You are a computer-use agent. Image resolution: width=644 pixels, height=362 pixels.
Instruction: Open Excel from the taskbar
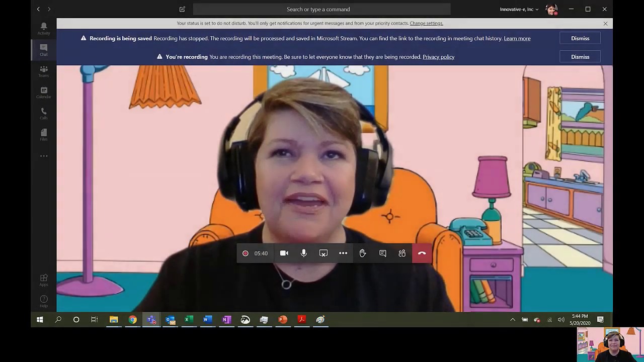(189, 319)
